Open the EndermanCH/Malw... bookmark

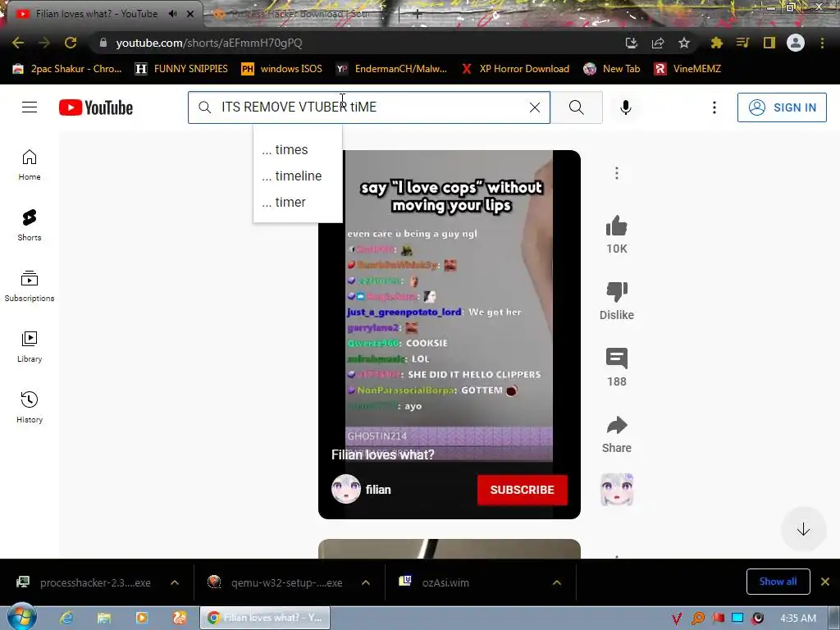click(x=391, y=69)
